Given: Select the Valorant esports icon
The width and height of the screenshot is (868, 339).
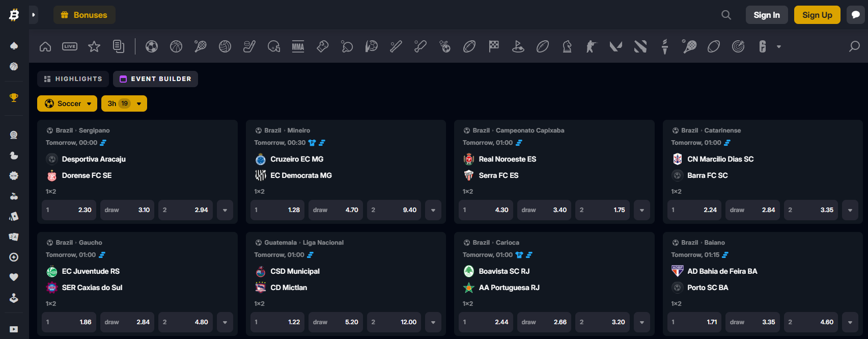Looking at the screenshot, I should click(x=616, y=46).
